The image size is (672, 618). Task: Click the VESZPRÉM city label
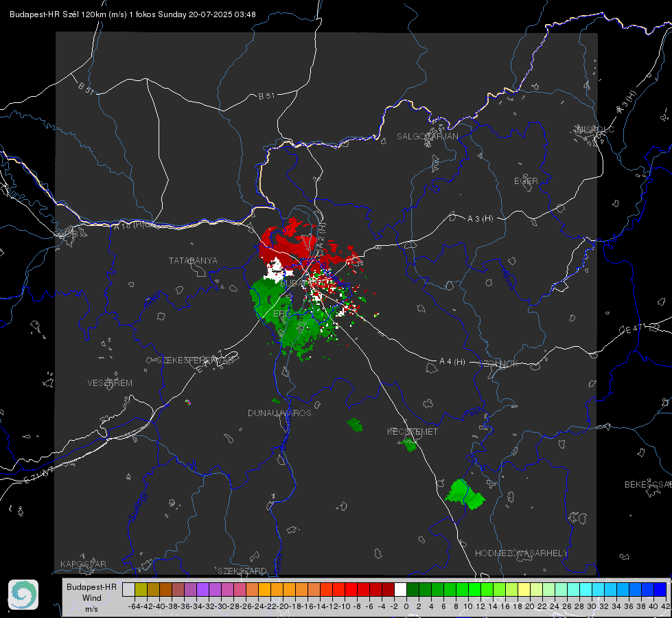(110, 382)
